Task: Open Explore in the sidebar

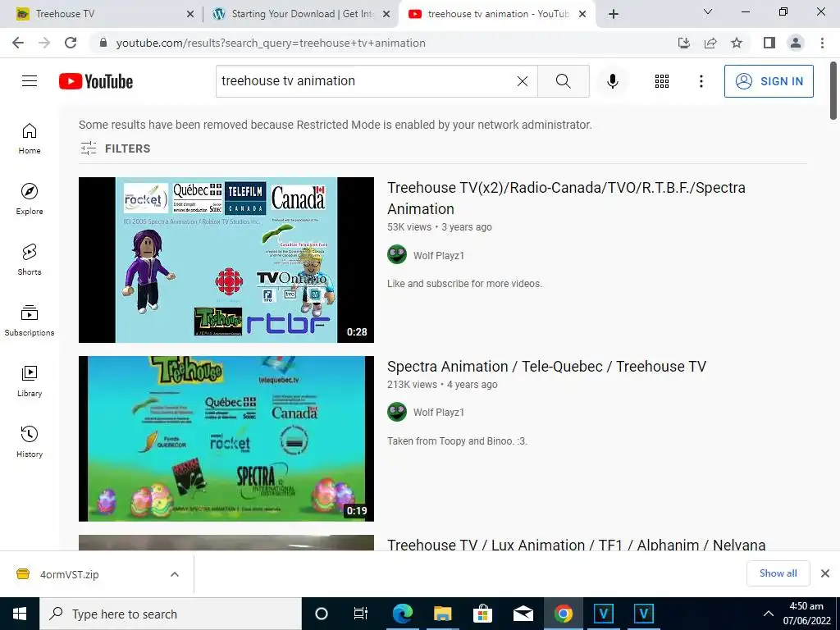Action: click(x=30, y=199)
